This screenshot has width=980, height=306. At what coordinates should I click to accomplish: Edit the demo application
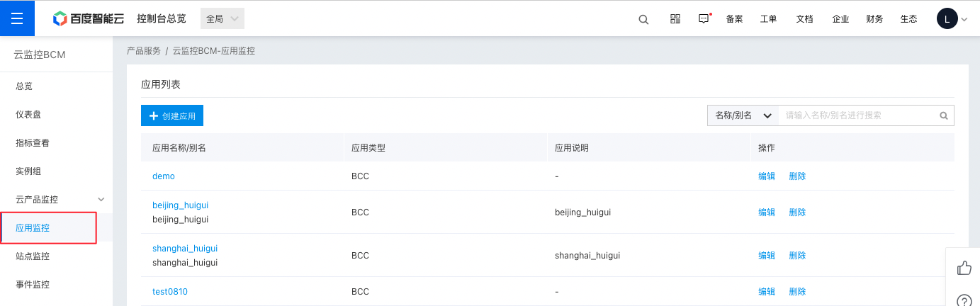coord(767,176)
